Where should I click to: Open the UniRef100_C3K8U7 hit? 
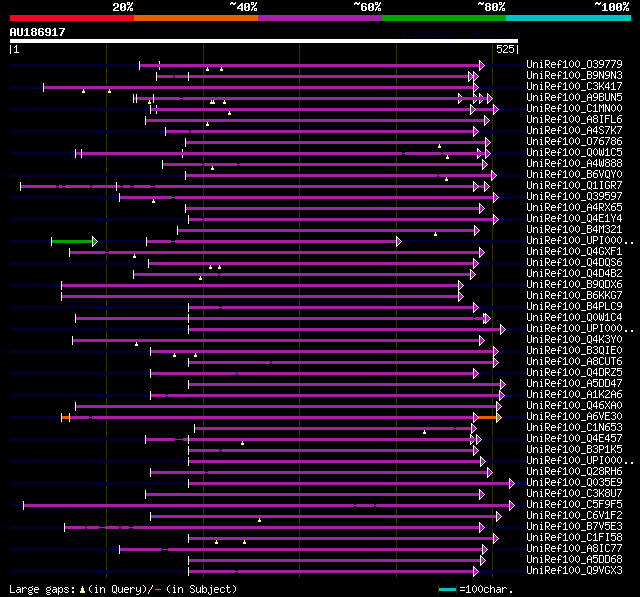574,494
